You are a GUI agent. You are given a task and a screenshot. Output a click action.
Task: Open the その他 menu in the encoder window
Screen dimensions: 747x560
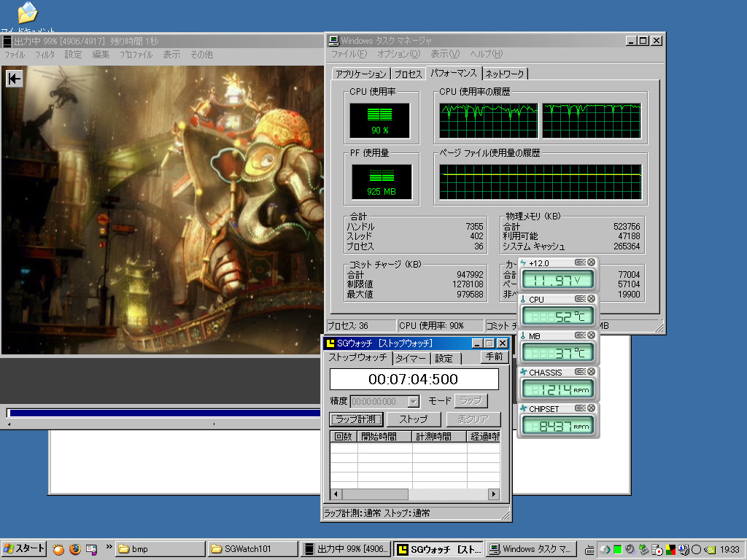coord(201,55)
